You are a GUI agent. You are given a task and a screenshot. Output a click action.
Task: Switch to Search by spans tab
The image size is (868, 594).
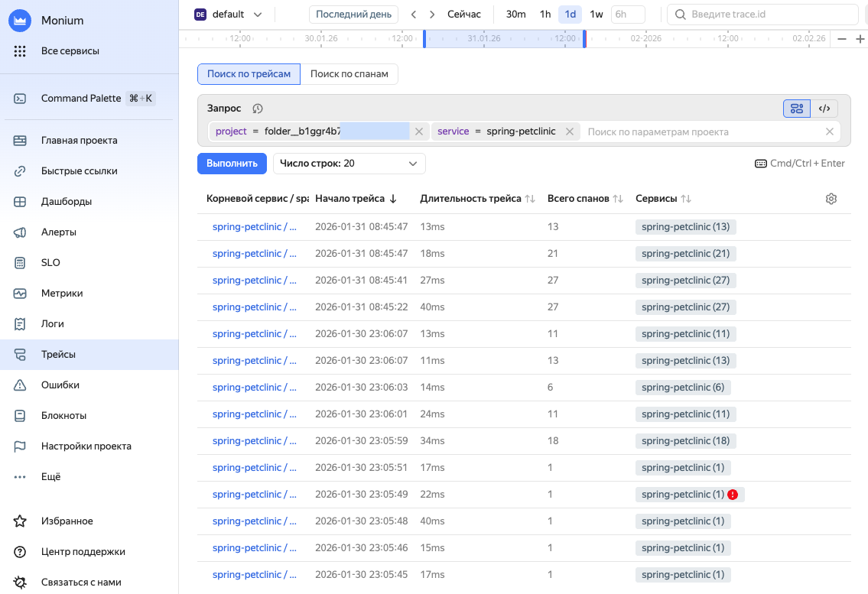pos(349,74)
